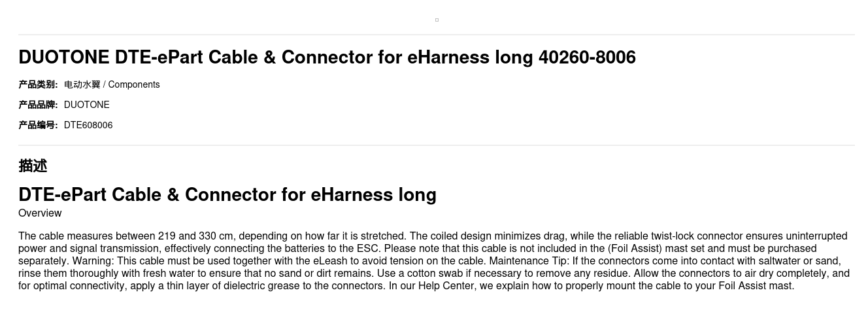Select the product number DTE608006
The image size is (868, 322).
88,125
